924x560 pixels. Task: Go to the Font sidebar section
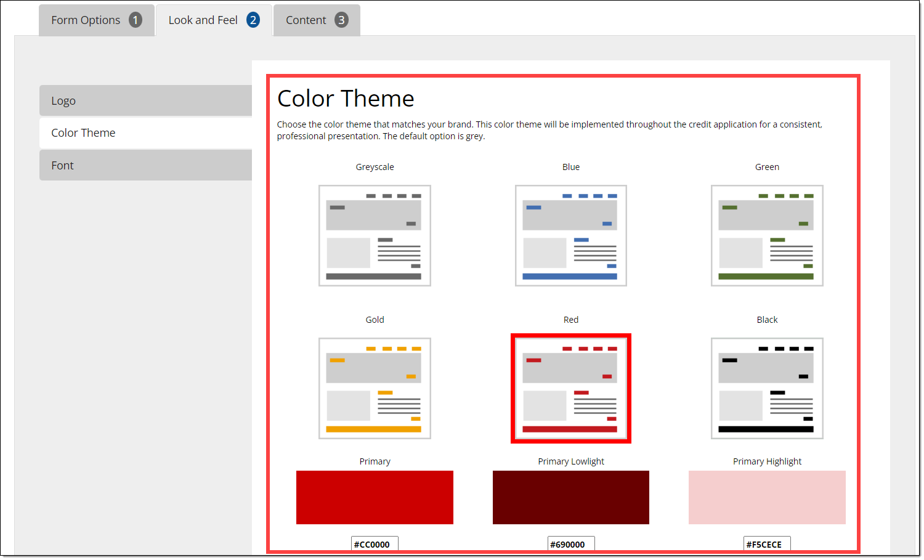pos(145,165)
